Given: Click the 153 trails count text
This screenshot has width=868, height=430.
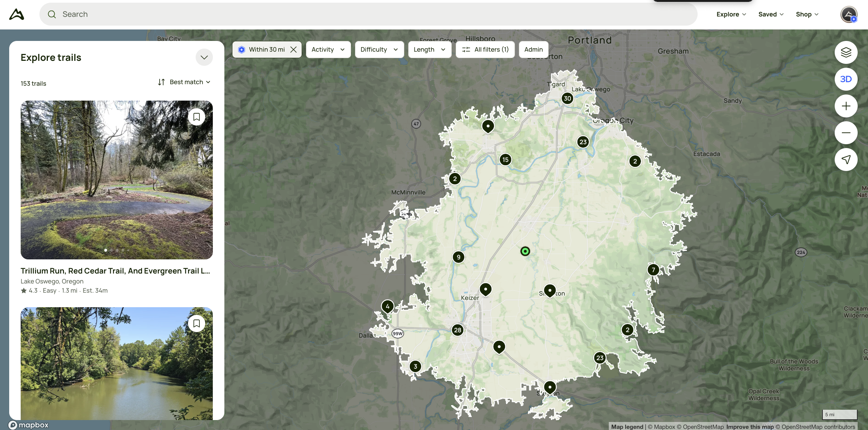Looking at the screenshot, I should 33,83.
